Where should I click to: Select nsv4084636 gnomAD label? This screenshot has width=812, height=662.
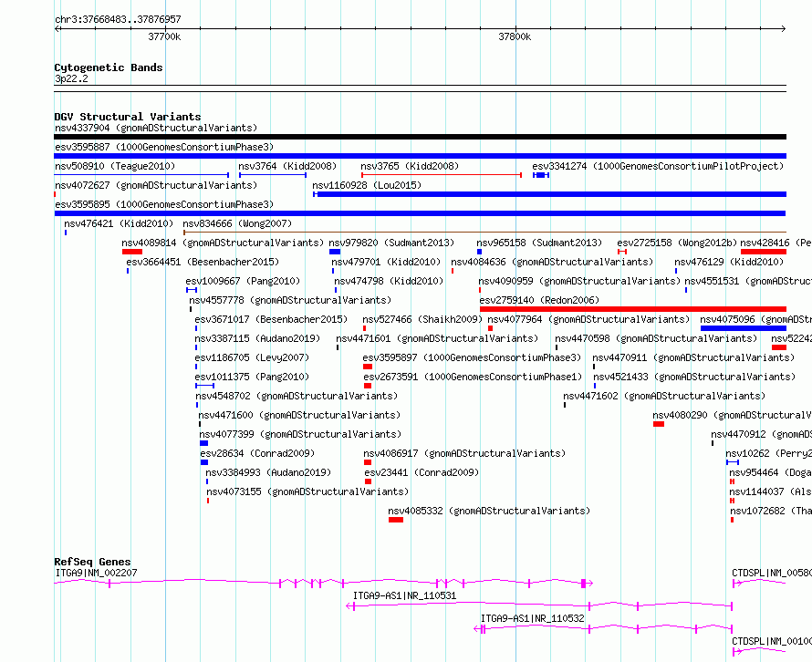552,262
